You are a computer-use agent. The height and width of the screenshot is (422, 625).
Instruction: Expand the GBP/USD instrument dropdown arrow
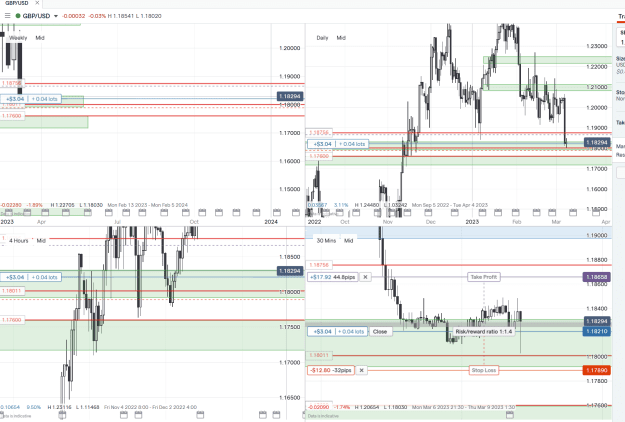point(56,16)
